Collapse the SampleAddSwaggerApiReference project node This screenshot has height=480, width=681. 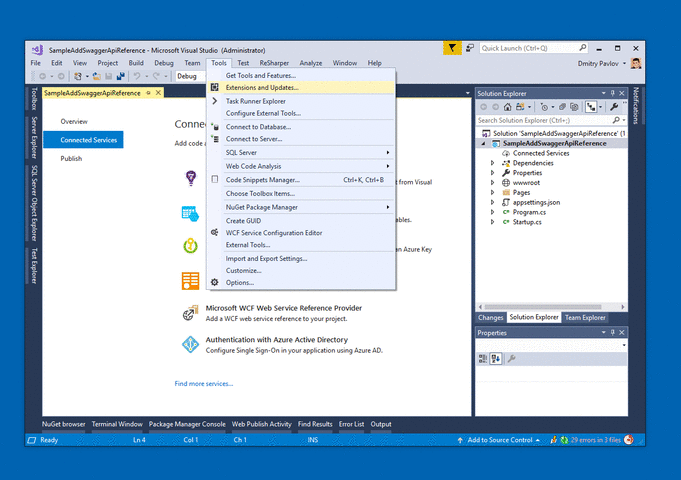(483, 143)
